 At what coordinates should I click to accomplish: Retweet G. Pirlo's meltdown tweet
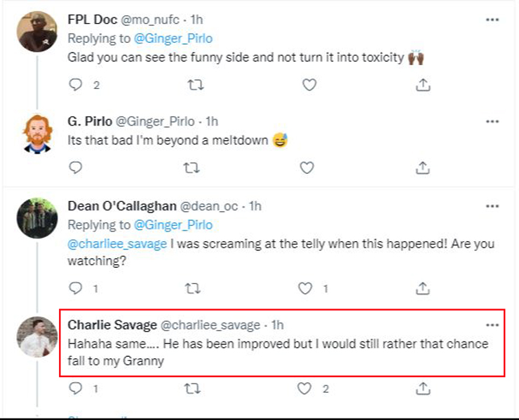pos(191,168)
